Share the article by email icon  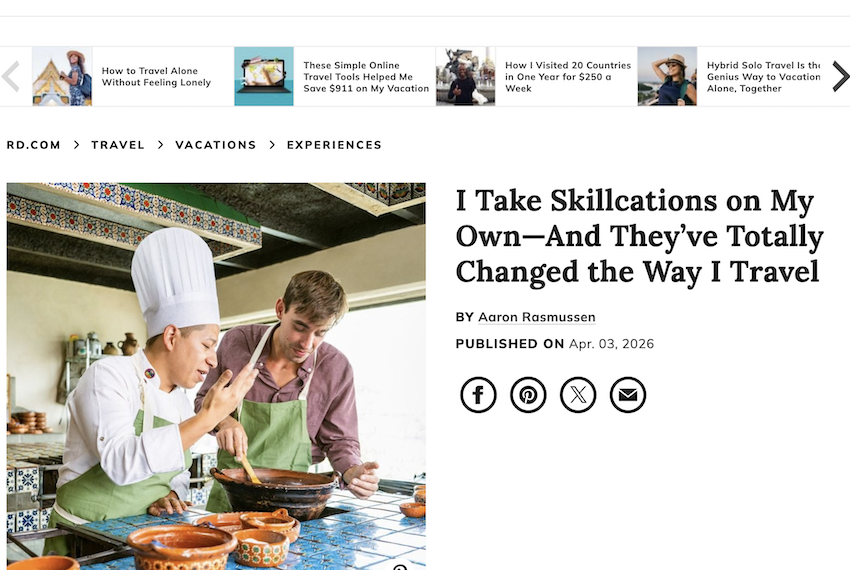(x=628, y=395)
